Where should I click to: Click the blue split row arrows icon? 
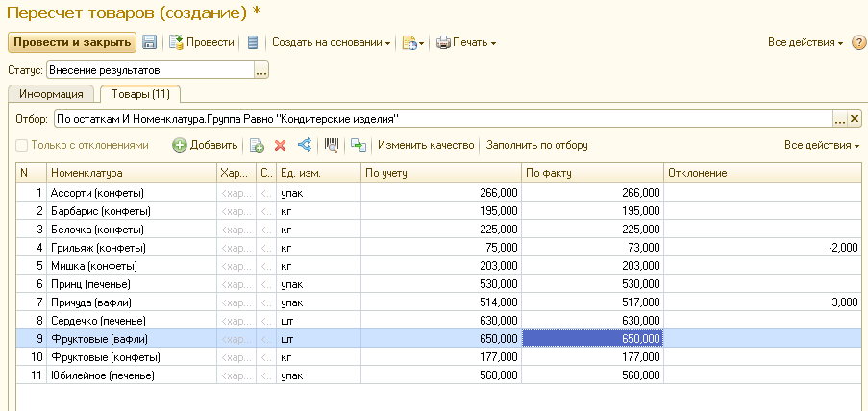pyautogui.click(x=305, y=145)
